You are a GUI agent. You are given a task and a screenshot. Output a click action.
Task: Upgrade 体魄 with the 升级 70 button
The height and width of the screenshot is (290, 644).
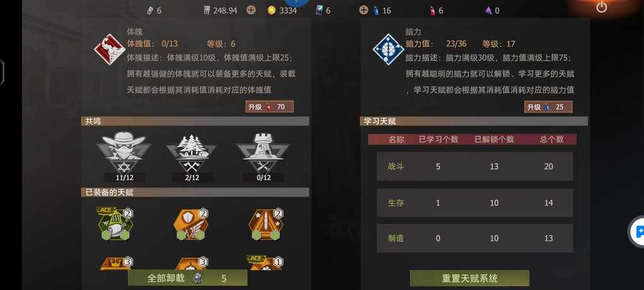[x=270, y=107]
